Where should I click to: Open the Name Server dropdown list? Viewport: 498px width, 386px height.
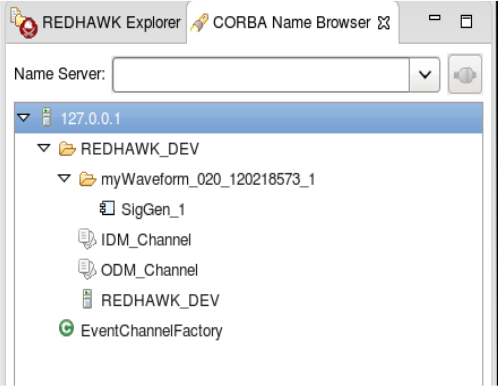click(425, 74)
